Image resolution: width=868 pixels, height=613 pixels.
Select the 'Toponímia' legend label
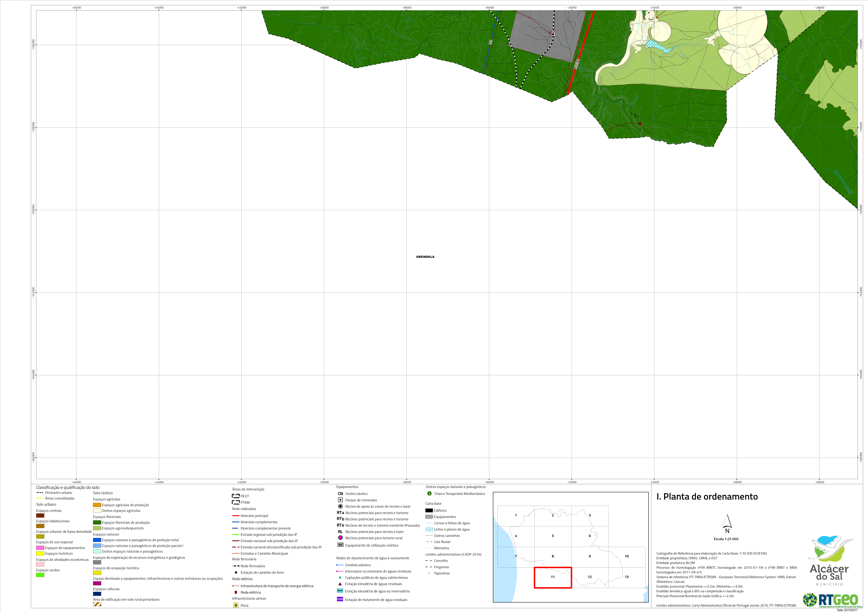[x=442, y=573]
